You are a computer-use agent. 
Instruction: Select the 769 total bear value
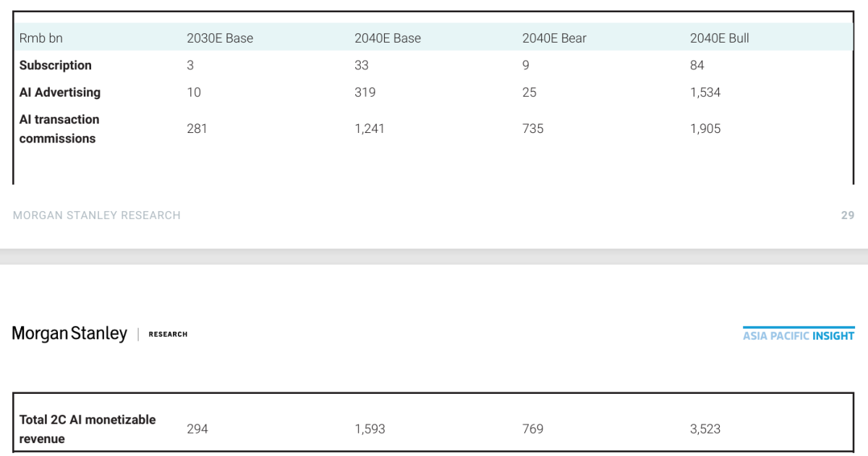click(533, 429)
